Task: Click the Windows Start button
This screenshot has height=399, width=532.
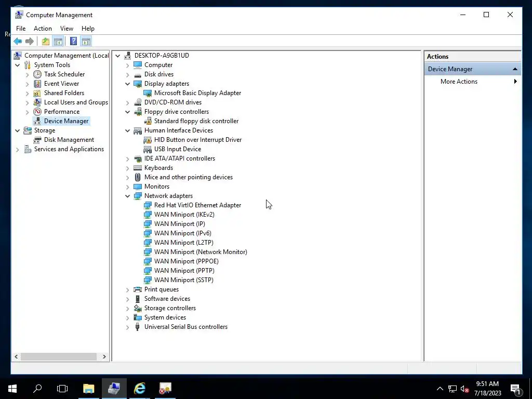Action: [12, 389]
